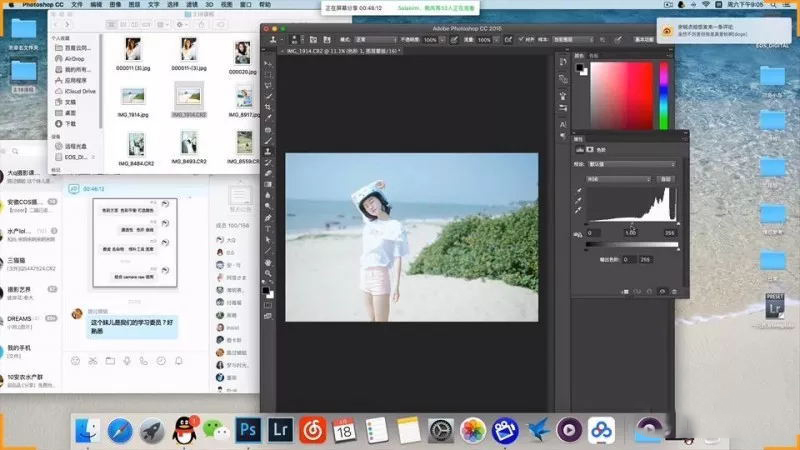Open the workspace switcher dropdown
800x450 pixels.
644,40
